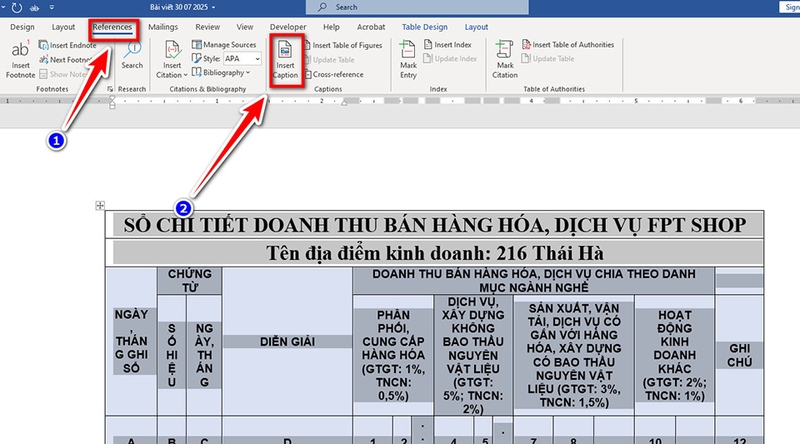Screen dimensions: 800x444
Task: Click the 'SỐ HIỆU' header cell
Action: pos(172,355)
